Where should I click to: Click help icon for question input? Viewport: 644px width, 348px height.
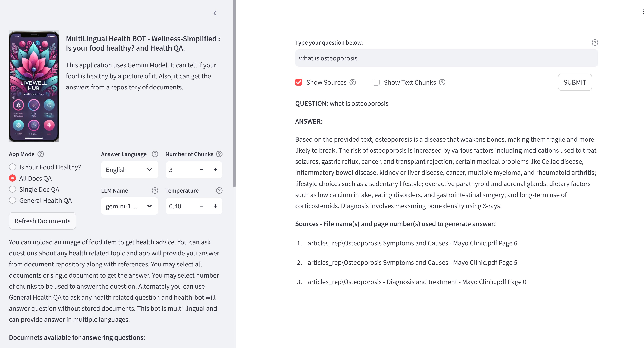595,42
